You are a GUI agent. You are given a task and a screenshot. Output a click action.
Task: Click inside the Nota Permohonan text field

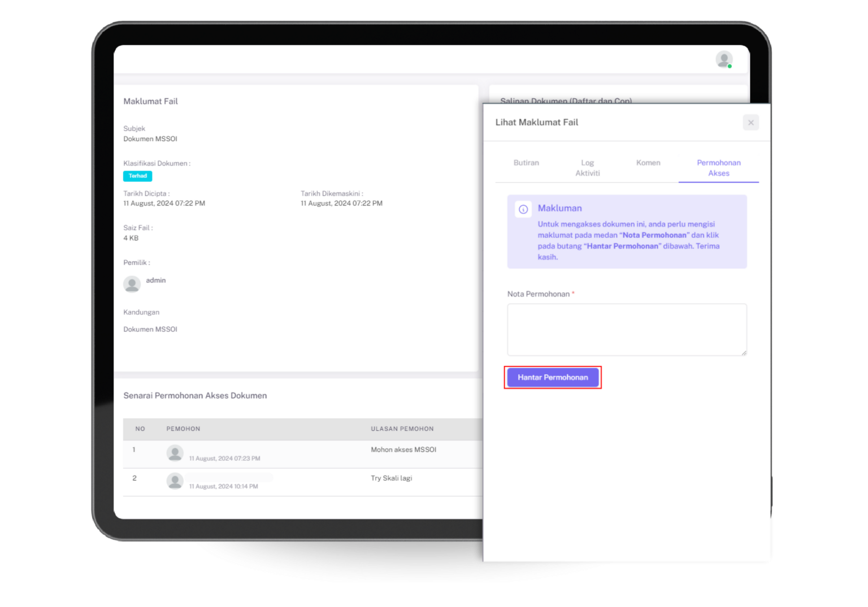click(626, 329)
